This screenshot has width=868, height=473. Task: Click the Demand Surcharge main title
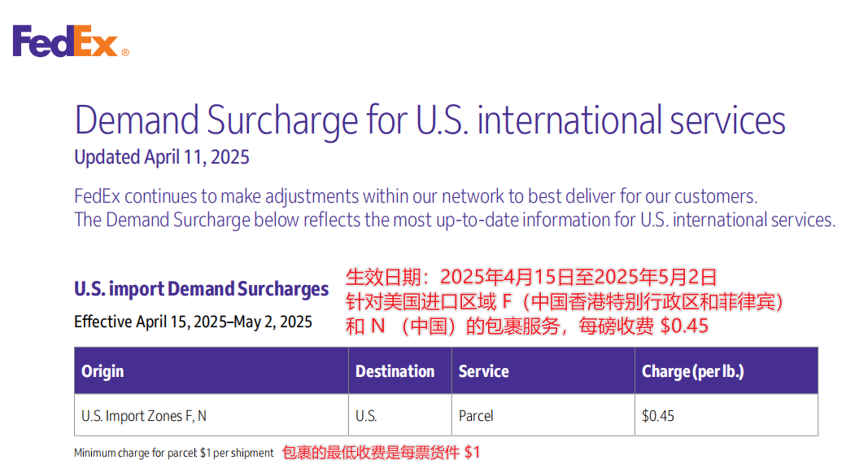point(430,120)
